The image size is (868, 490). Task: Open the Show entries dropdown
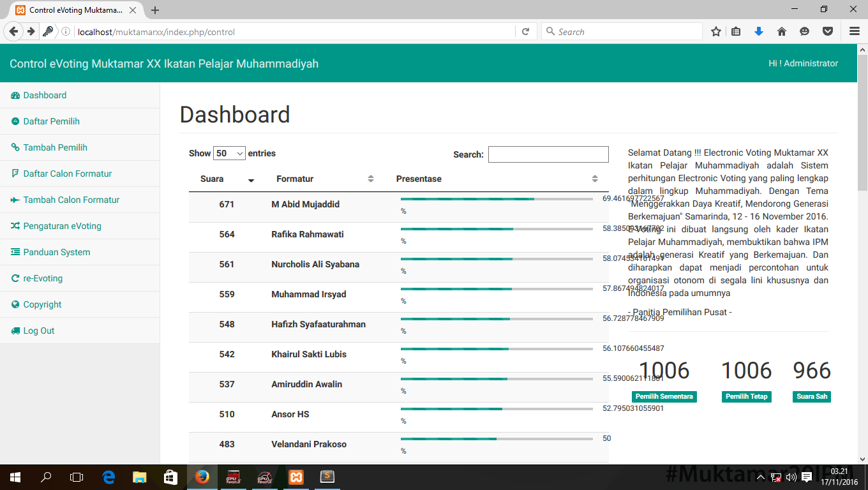[230, 153]
